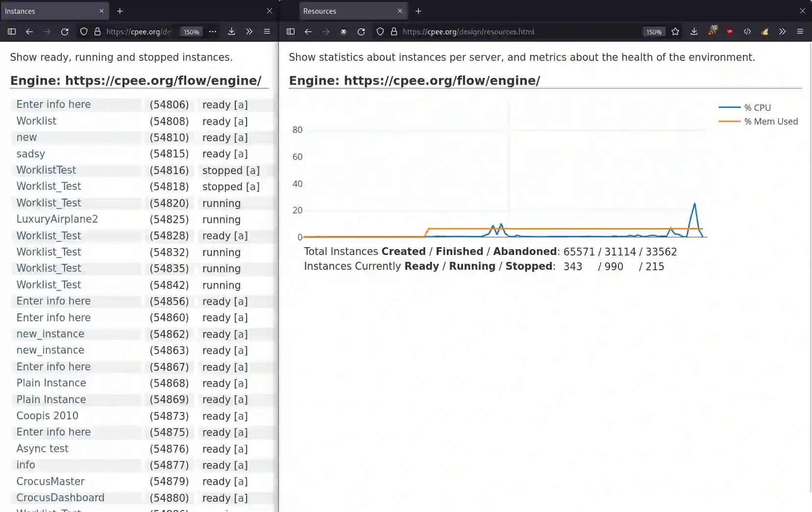The width and height of the screenshot is (812, 512).
Task: Open tracking protection shield in Resources window
Action: click(x=380, y=31)
